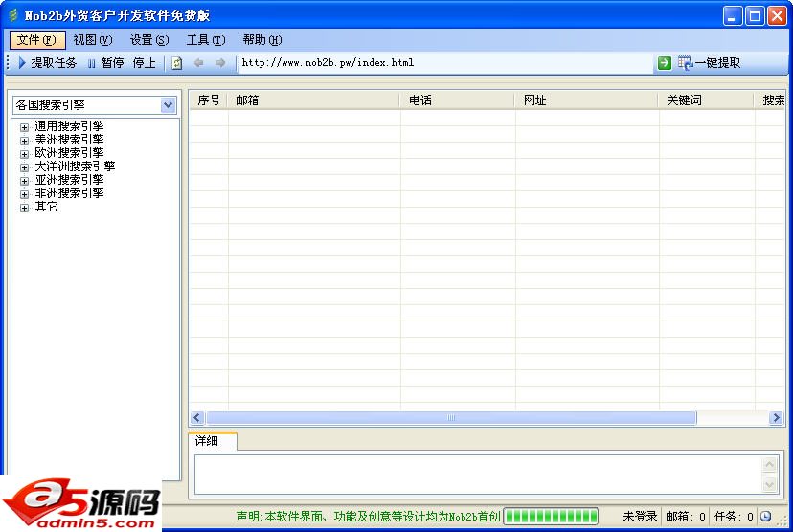This screenshot has height=532, width=793.
Task: Select the 详细 tab
Action: [x=213, y=441]
